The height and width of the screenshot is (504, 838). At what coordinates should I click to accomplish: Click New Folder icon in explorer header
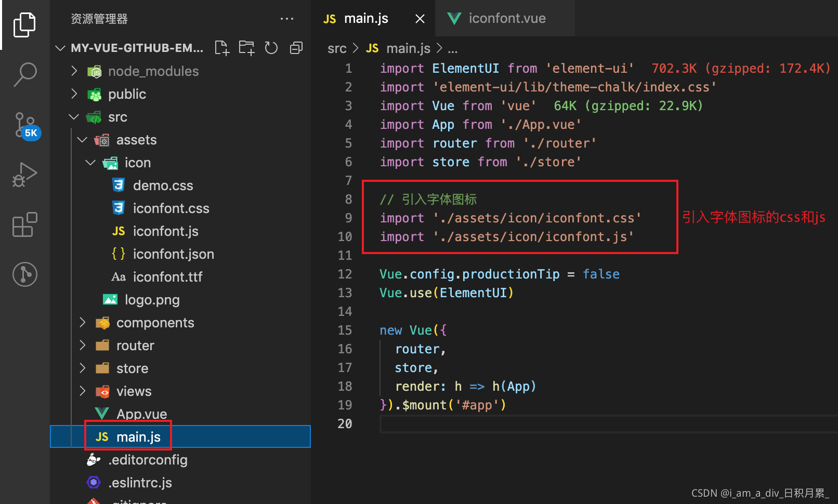(246, 48)
